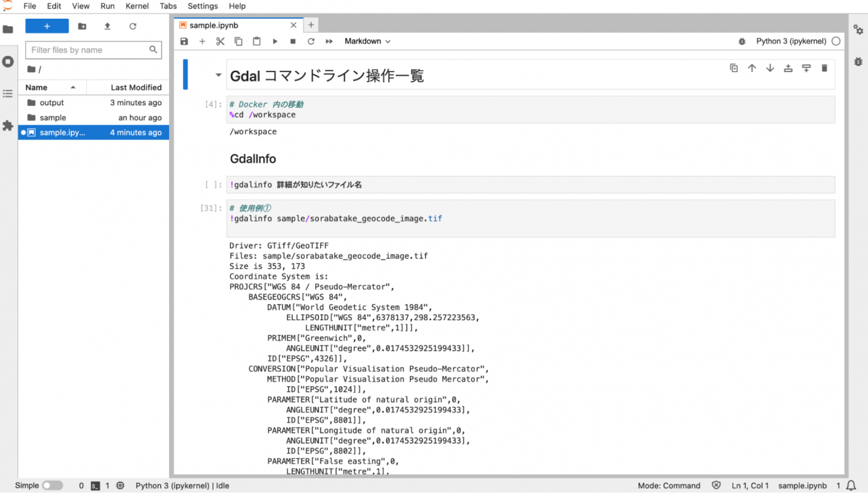Open the Markdown cell type dropdown
Viewport: 868px width, 493px height.
(367, 41)
